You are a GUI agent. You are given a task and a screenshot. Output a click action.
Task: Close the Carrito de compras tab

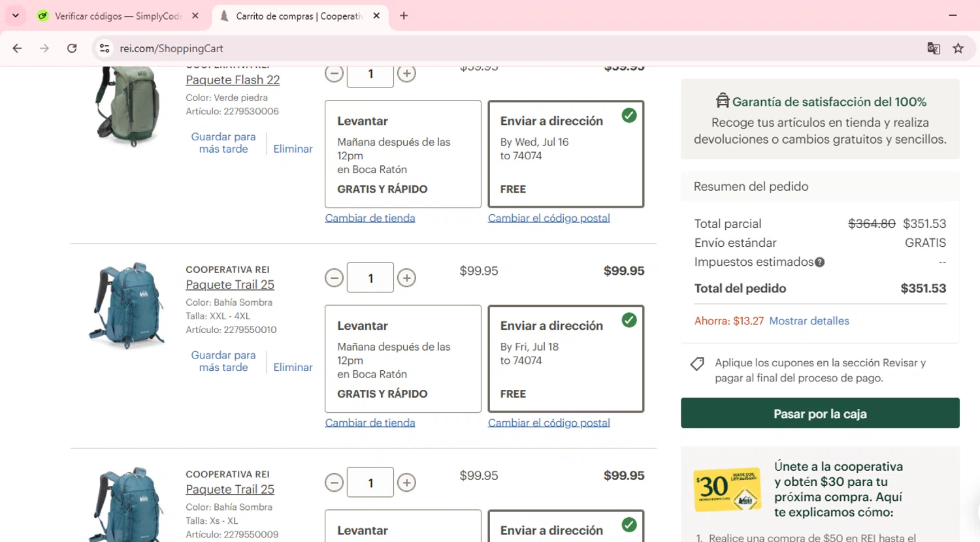click(376, 16)
